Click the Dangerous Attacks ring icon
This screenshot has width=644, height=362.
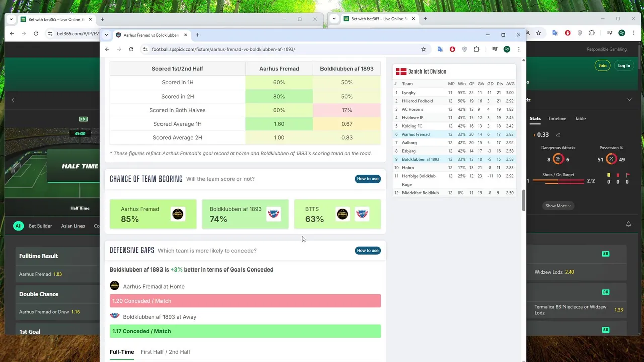tap(558, 159)
